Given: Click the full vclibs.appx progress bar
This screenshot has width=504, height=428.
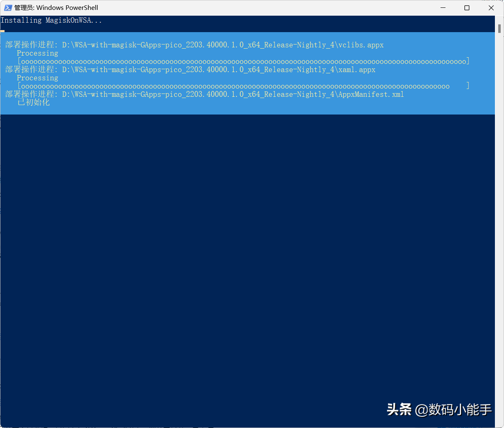Looking at the screenshot, I should pyautogui.click(x=244, y=61).
